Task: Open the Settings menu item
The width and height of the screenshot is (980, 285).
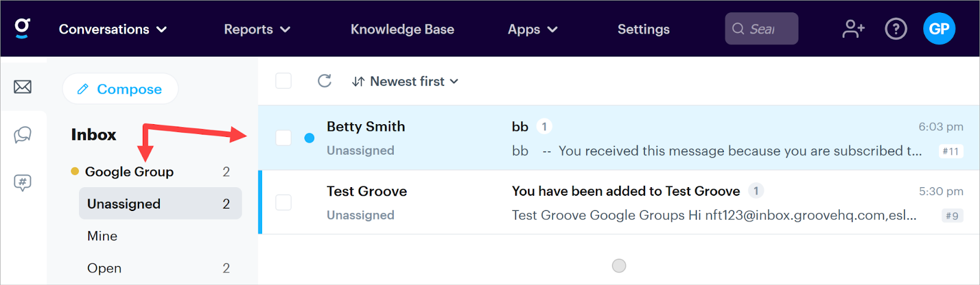Action: 643,29
